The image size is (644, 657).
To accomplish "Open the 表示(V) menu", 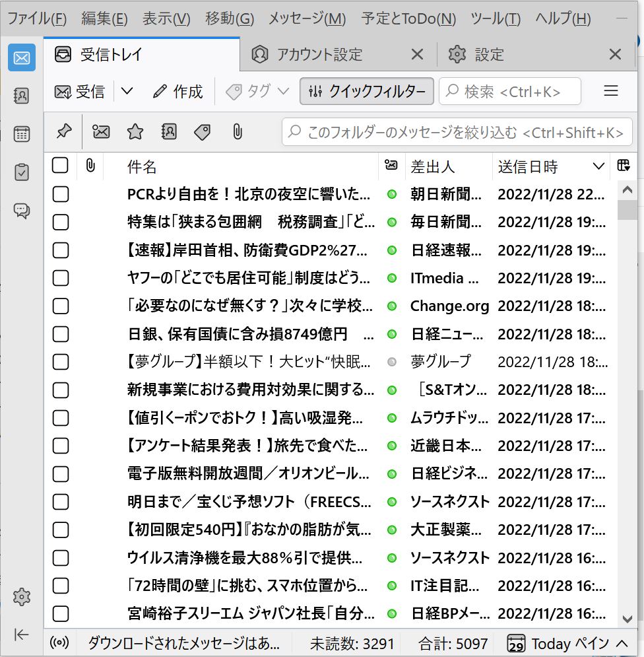I will point(166,18).
